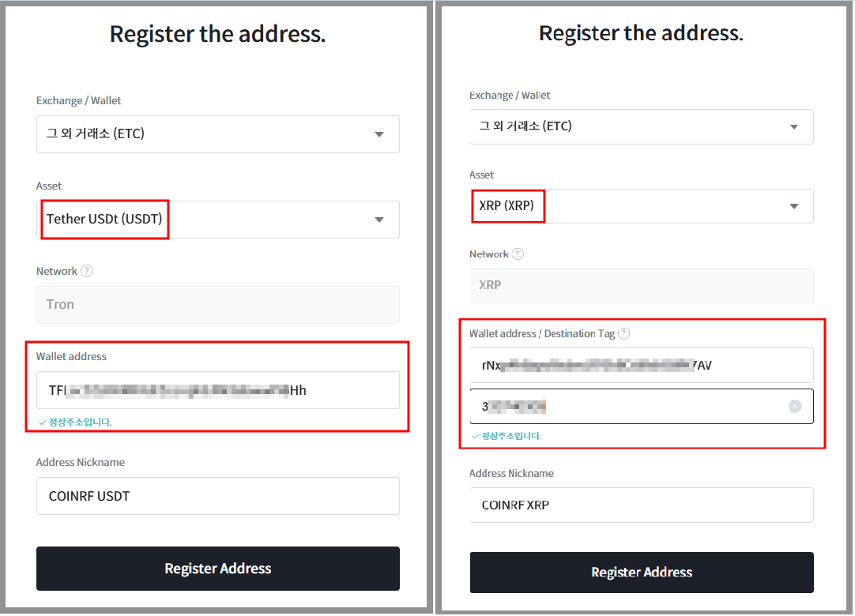Click the Destination Tag input starting with 3

[x=632, y=406]
